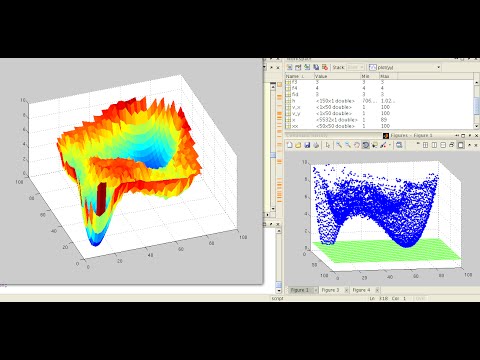Viewport: 480px width, 360px height.
Task: Click New Figure icon in Figures toolbar
Action: 289,145
